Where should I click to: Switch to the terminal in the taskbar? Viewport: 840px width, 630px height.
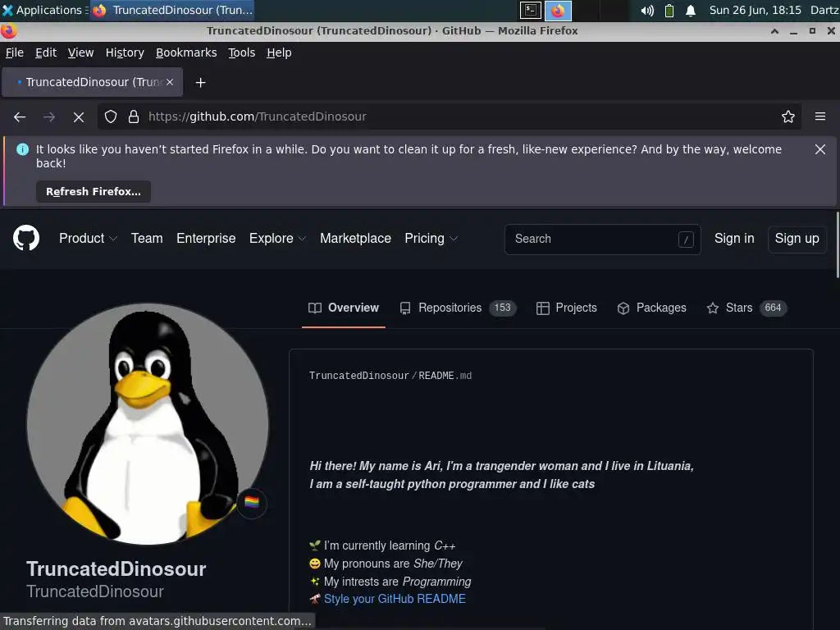coord(531,10)
